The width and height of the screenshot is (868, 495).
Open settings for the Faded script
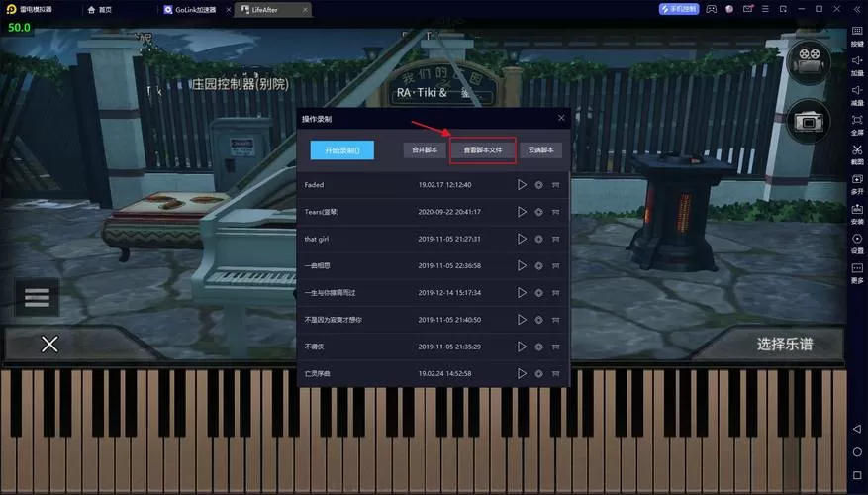point(538,185)
